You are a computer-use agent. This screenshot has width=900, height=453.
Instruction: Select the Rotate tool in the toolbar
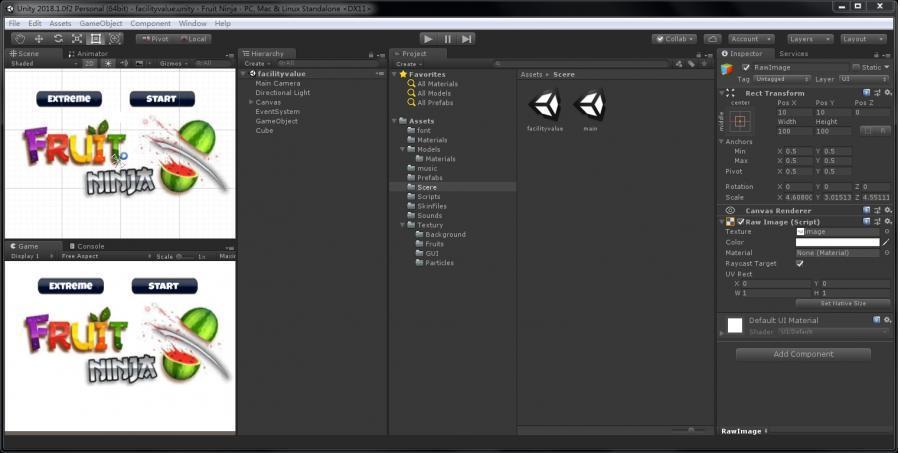point(58,39)
